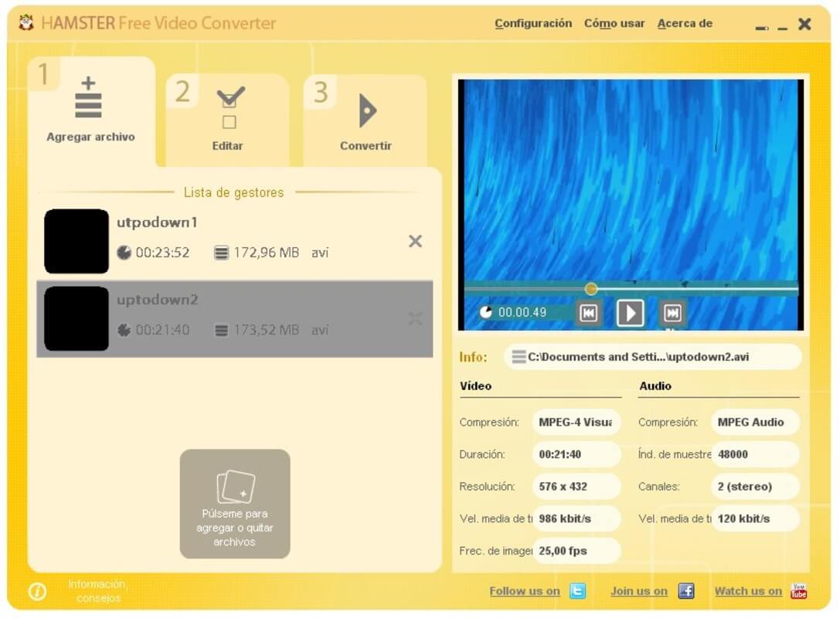The height and width of the screenshot is (618, 840).
Task: Skip to the previous frame in preview
Action: tap(588, 313)
